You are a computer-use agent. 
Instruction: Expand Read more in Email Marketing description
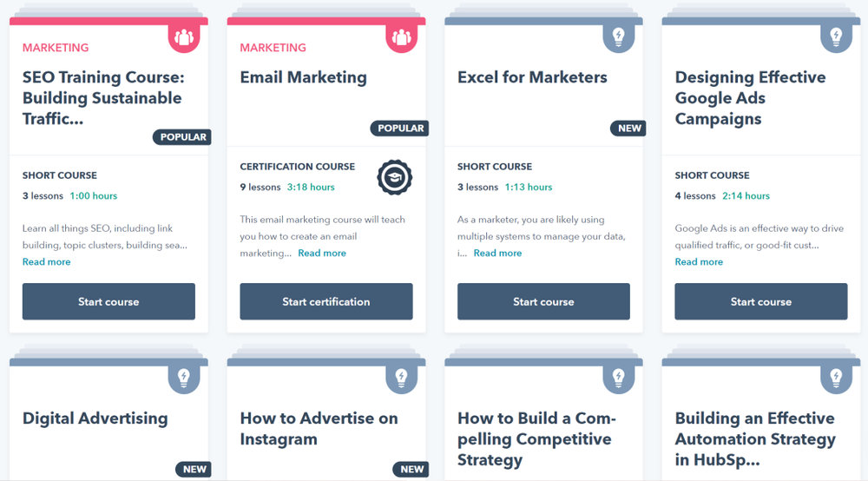pos(322,253)
